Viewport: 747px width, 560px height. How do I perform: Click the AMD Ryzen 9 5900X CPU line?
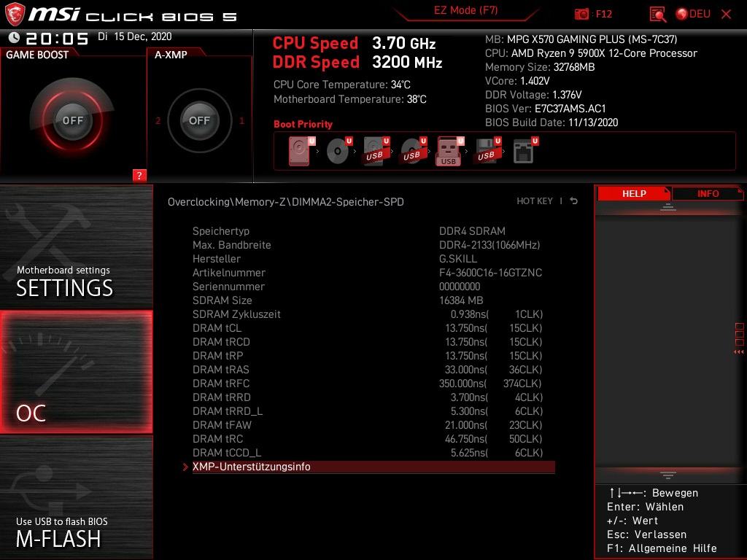591,53
